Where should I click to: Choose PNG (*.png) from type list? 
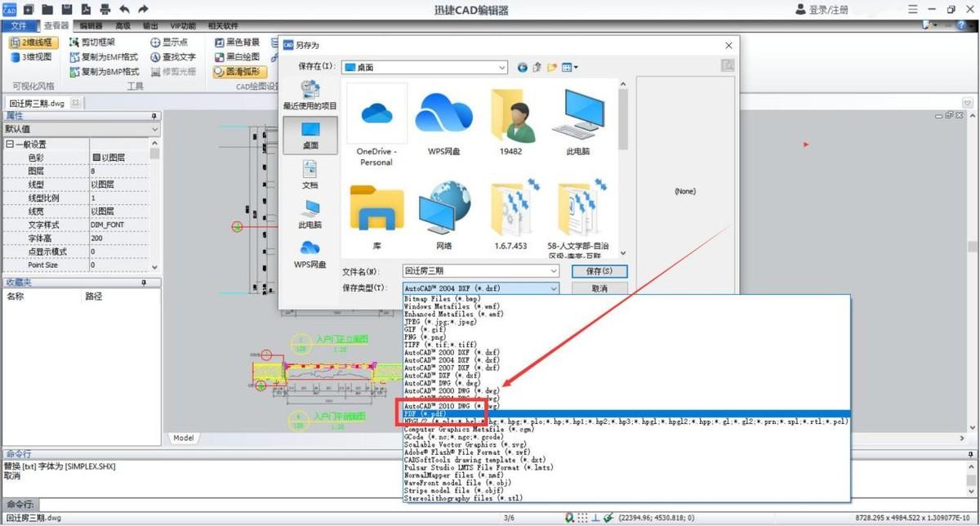pos(627,337)
